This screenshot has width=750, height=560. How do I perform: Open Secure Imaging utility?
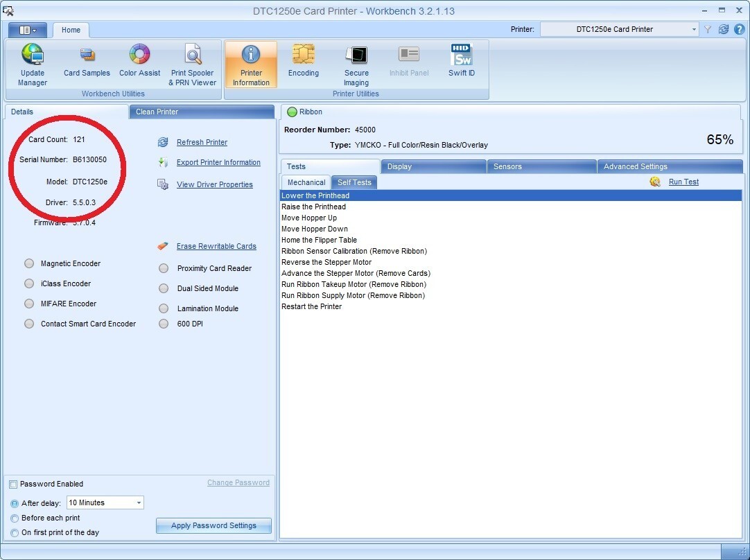tap(356, 64)
